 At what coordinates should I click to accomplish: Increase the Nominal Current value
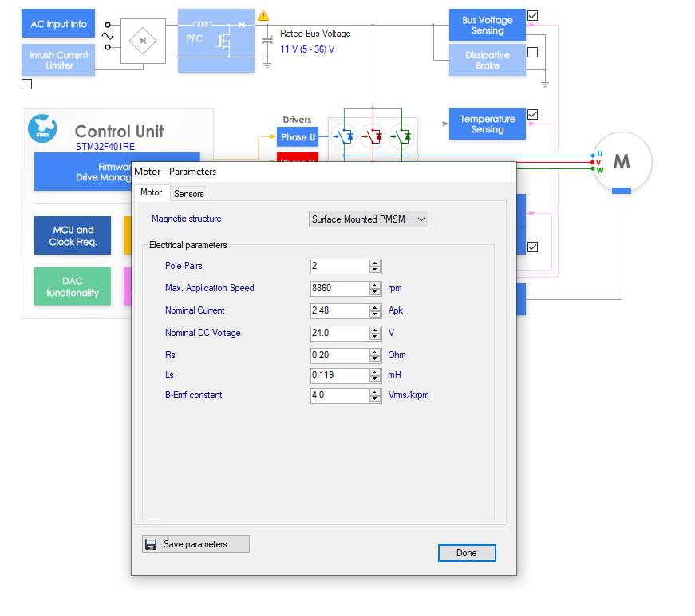pos(375,307)
